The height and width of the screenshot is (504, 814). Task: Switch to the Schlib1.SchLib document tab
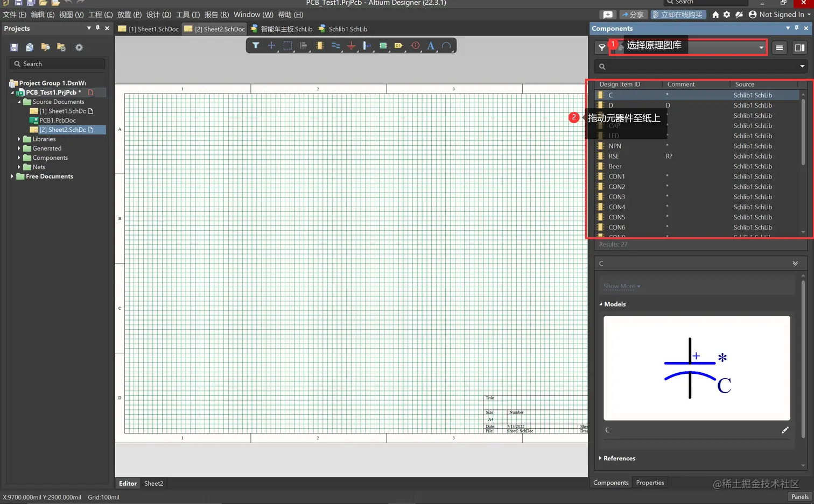(343, 29)
